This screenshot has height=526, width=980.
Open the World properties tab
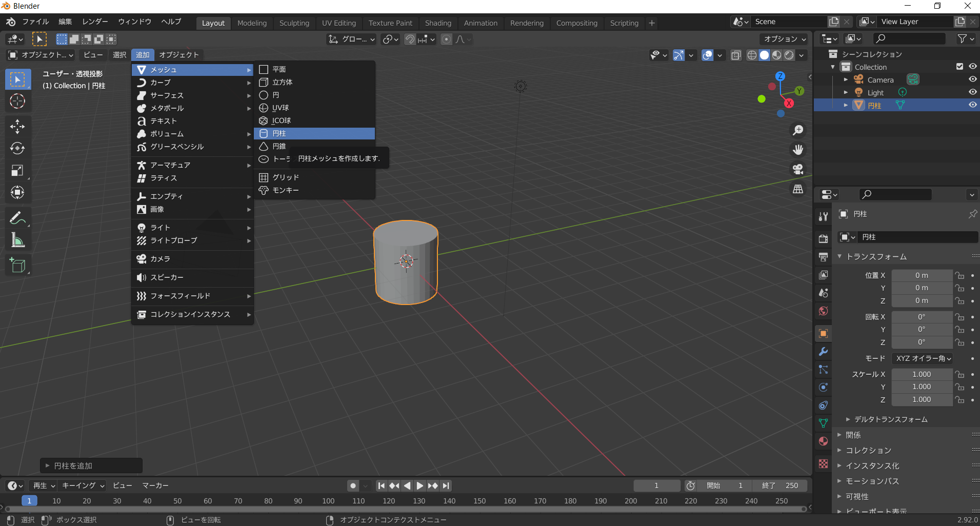click(823, 311)
